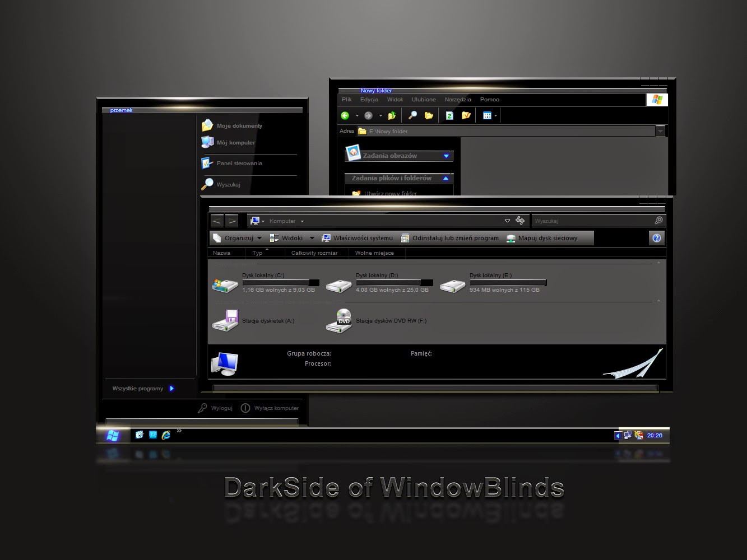This screenshot has width=747, height=560.
Task: Click the folder options icon next to the Views button
Action: click(466, 115)
